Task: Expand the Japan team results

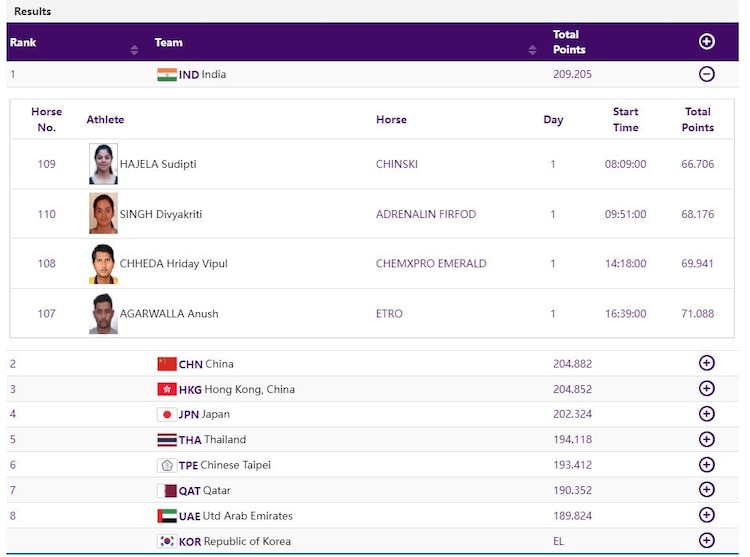Action: (x=706, y=414)
